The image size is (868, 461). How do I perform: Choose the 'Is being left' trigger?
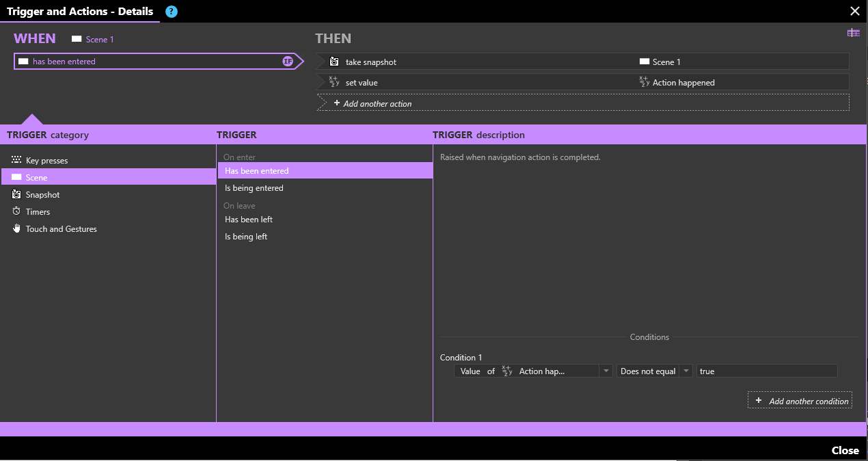point(246,237)
